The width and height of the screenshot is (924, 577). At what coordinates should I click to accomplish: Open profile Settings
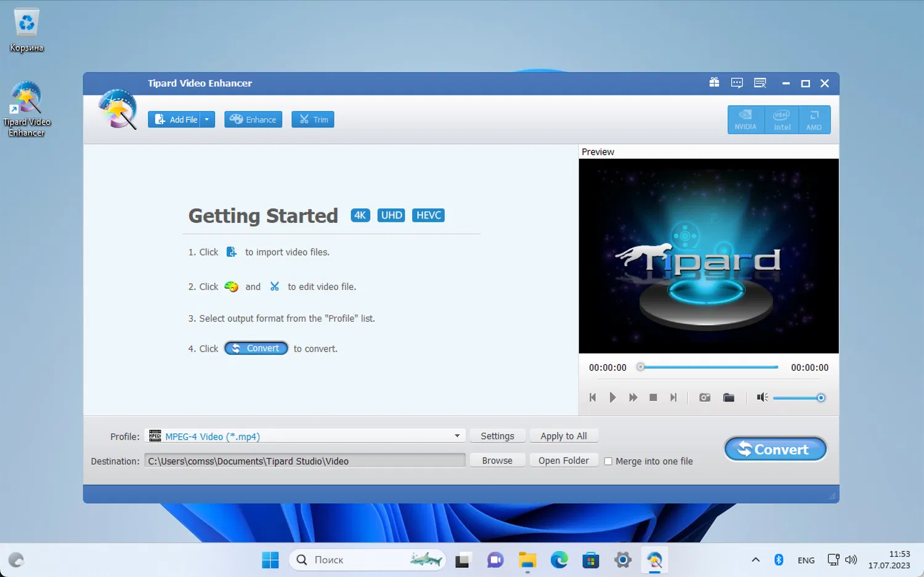coord(497,436)
